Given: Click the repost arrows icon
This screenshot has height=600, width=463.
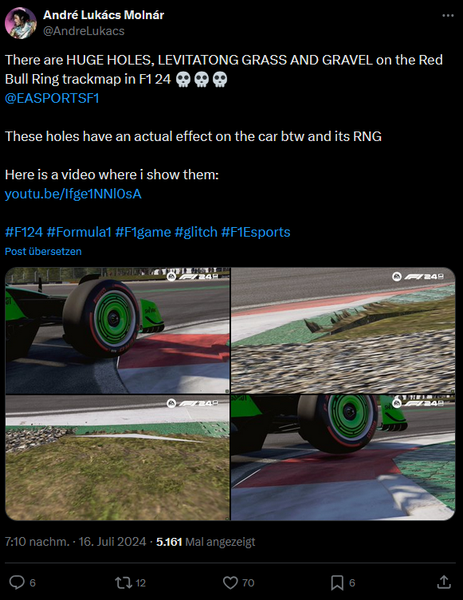Looking at the screenshot, I should click(x=123, y=582).
